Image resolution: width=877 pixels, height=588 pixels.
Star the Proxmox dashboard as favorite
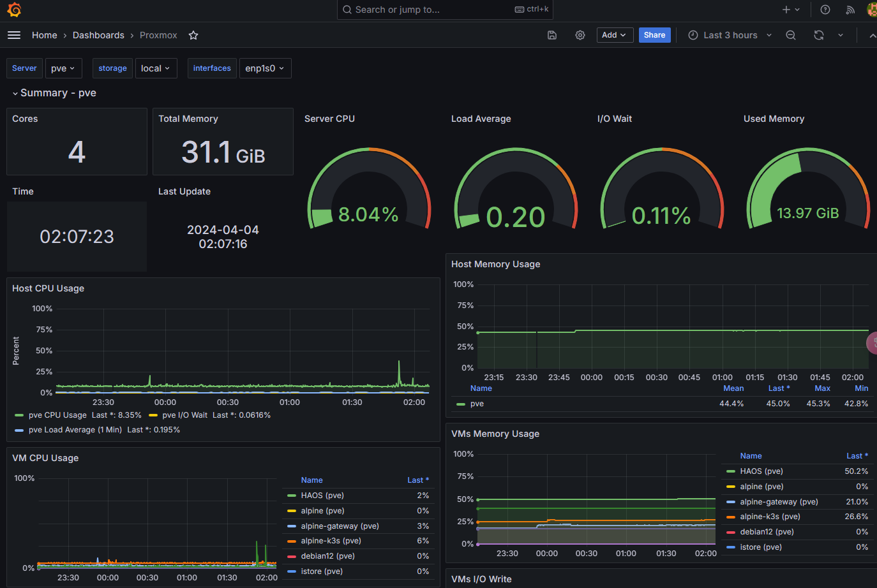pos(193,35)
